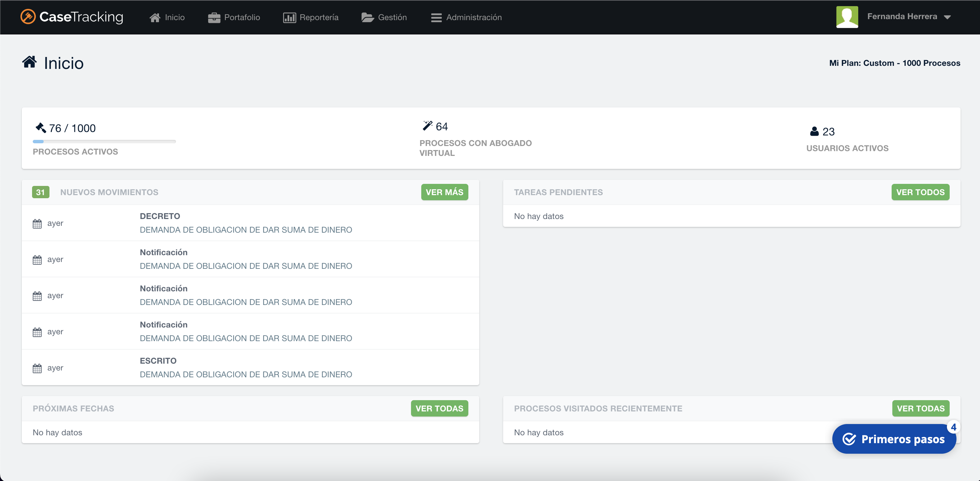The height and width of the screenshot is (481, 980).
Task: Click VER TODAS in Próximas Fechas
Action: pyautogui.click(x=439, y=408)
